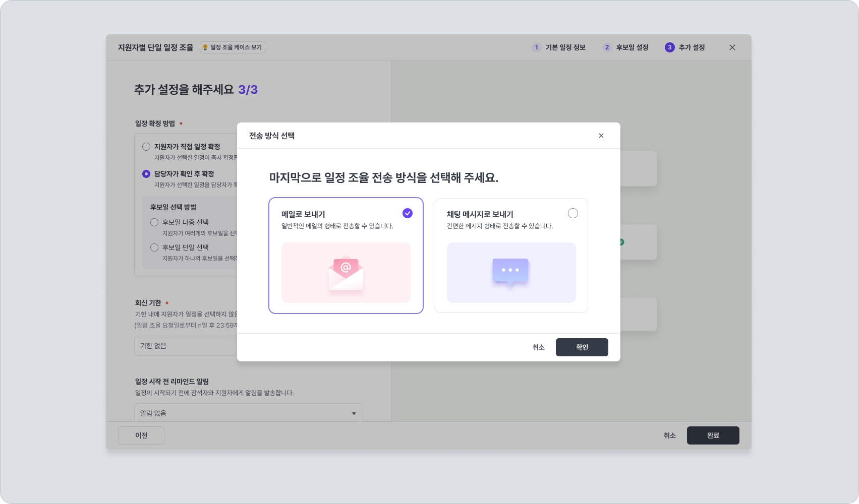Open the 알림 없음 dropdown
The height and width of the screenshot is (504, 859).
tap(249, 413)
